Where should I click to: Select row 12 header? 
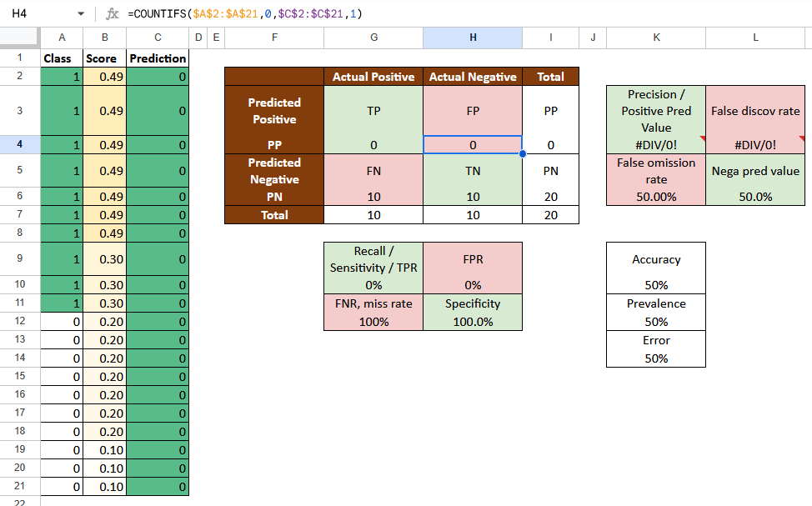click(x=20, y=321)
